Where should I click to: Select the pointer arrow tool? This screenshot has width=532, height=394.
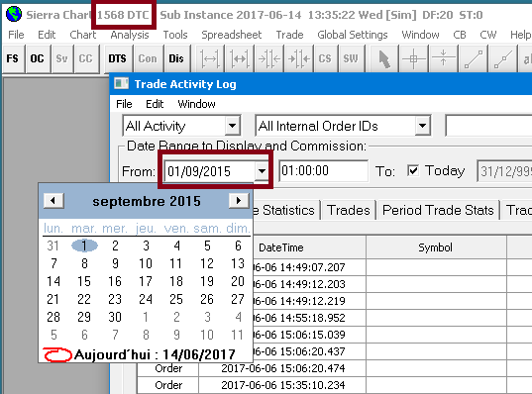384,59
